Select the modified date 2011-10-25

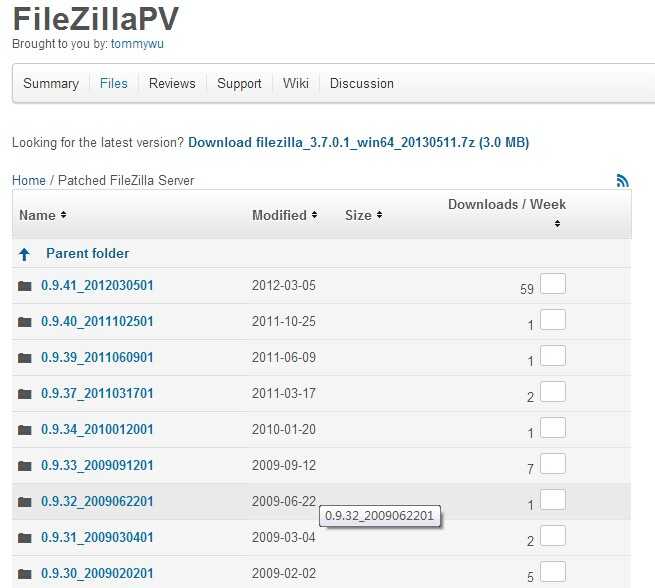click(284, 322)
